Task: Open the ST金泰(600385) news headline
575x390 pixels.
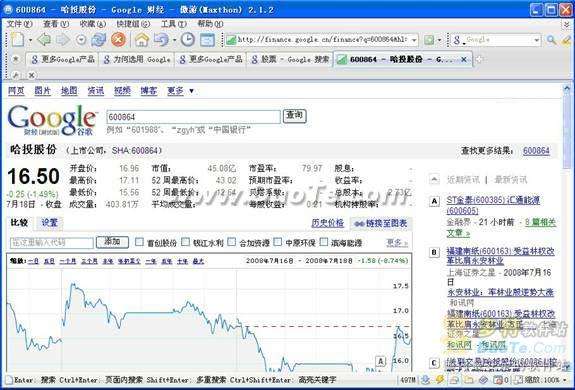Action: click(x=493, y=205)
